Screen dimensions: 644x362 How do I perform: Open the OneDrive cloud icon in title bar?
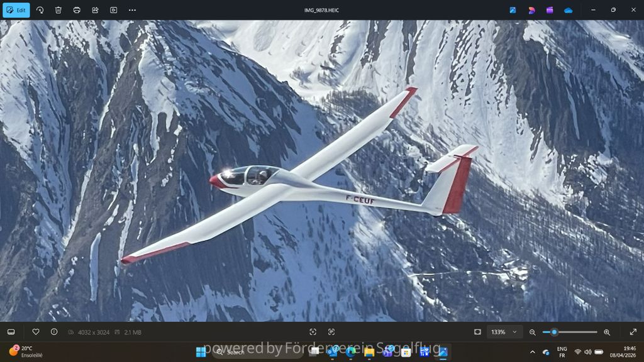pos(569,10)
